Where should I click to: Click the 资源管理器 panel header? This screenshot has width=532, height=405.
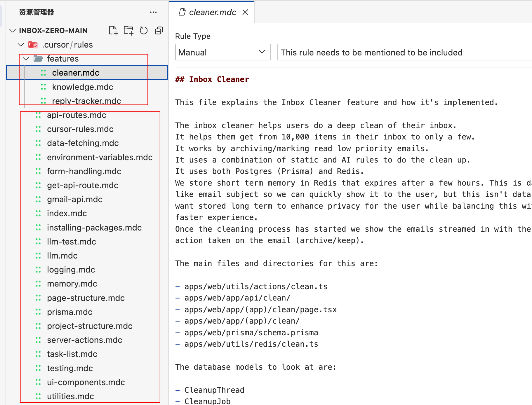pos(37,12)
